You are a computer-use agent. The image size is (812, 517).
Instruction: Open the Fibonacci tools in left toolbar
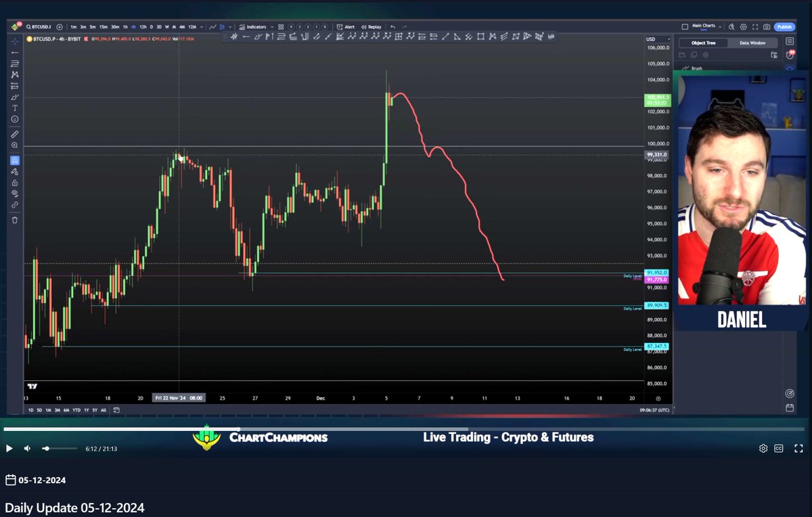15,64
